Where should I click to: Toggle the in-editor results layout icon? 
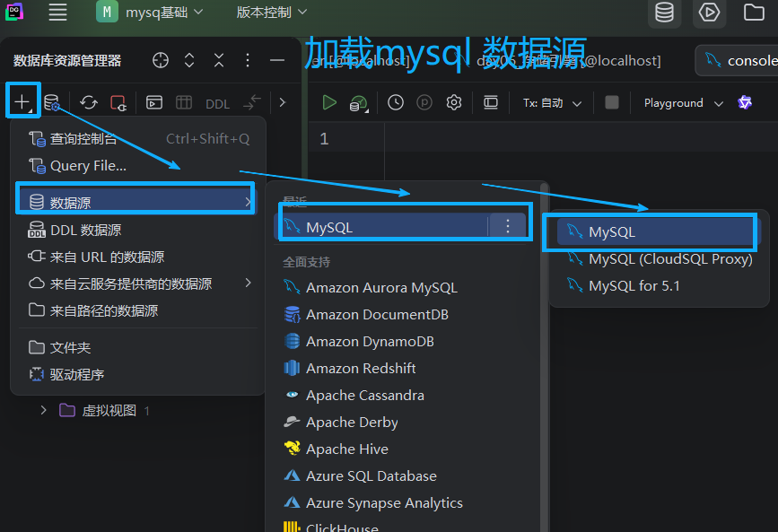tap(490, 102)
